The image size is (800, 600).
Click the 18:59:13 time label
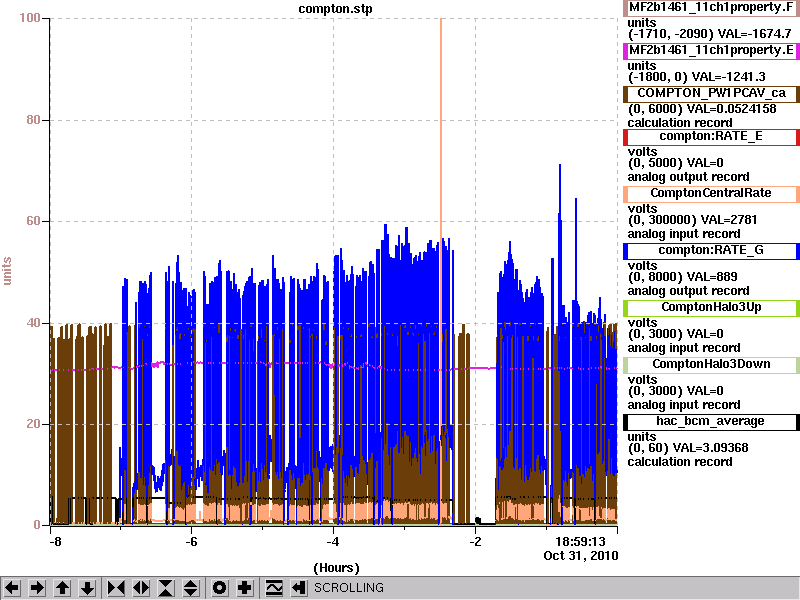point(580,542)
